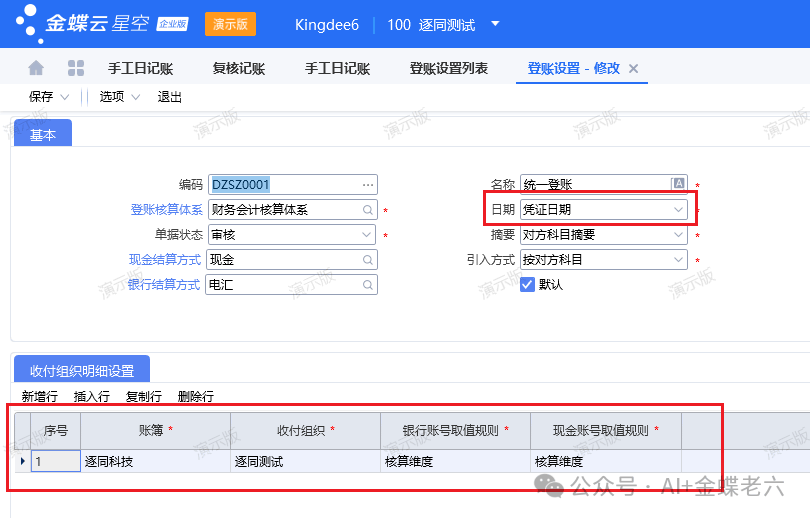Open the all-functions grid menu icon

(x=75, y=68)
